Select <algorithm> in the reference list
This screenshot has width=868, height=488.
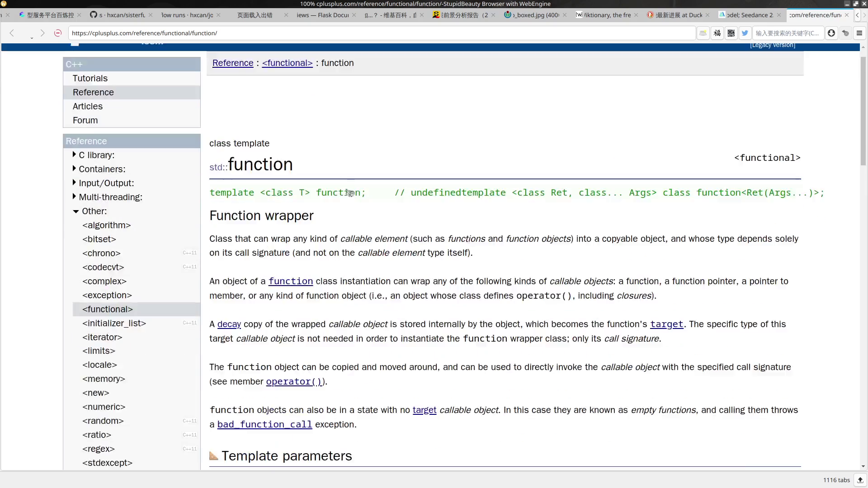click(106, 225)
